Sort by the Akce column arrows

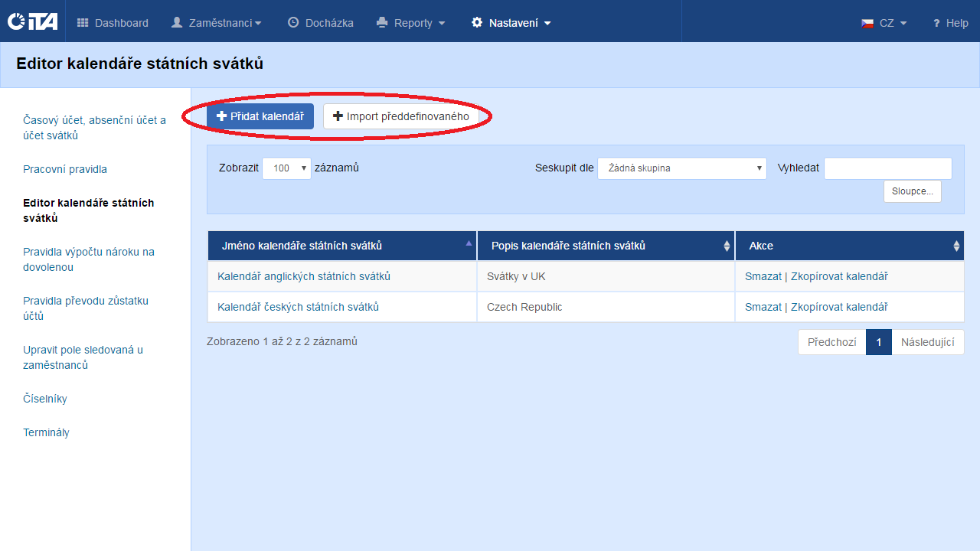955,246
